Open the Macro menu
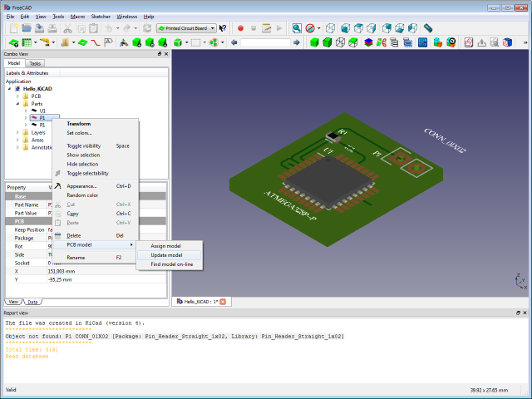 [x=77, y=17]
